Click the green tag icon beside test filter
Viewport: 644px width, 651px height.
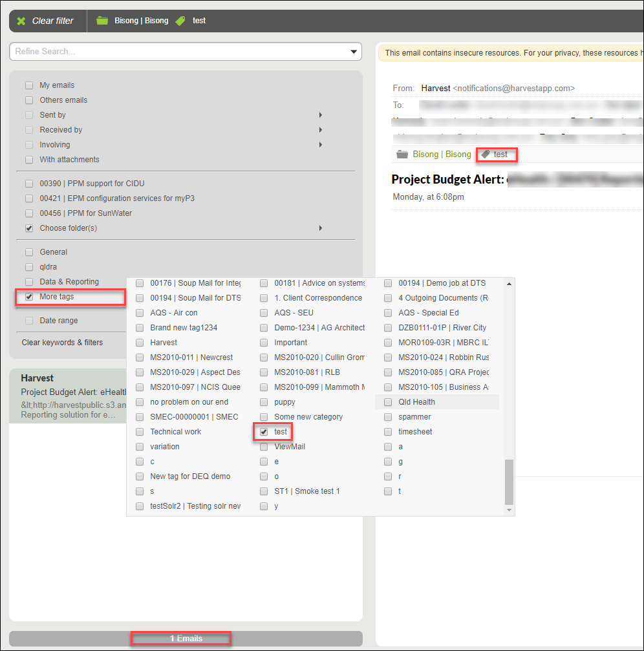click(180, 21)
